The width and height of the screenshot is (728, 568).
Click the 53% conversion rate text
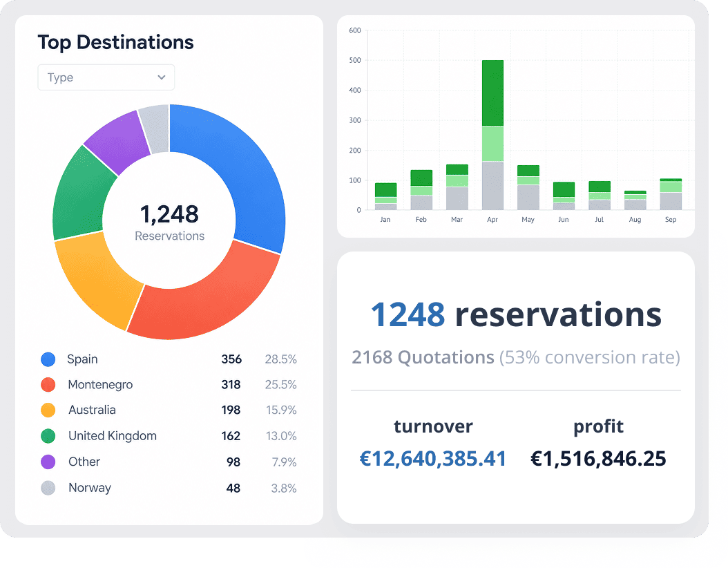[x=590, y=357]
